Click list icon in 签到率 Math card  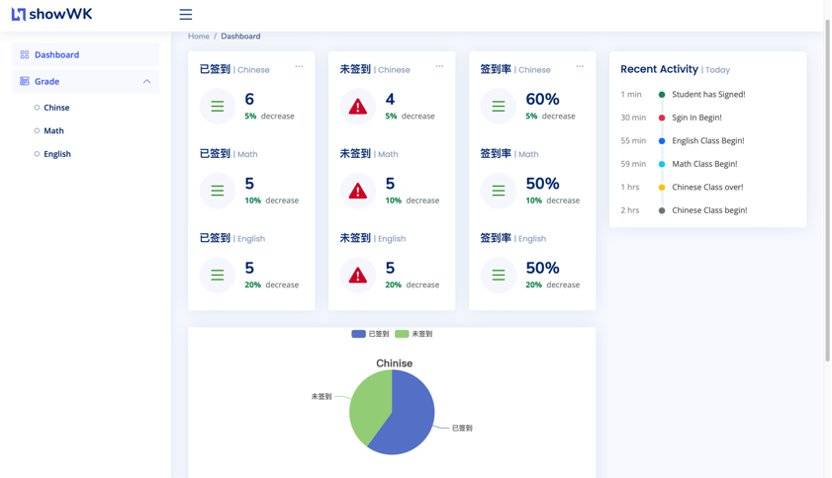(x=498, y=191)
